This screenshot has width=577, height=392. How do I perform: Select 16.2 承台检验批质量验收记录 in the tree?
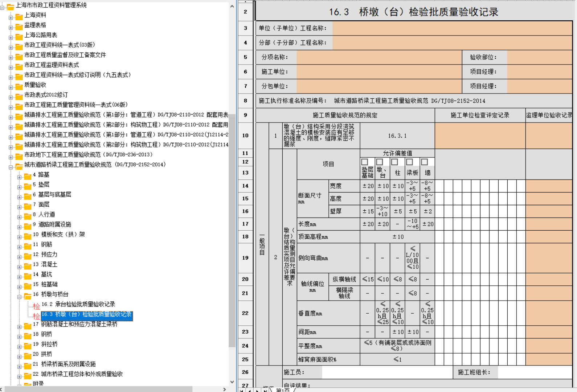click(x=78, y=304)
